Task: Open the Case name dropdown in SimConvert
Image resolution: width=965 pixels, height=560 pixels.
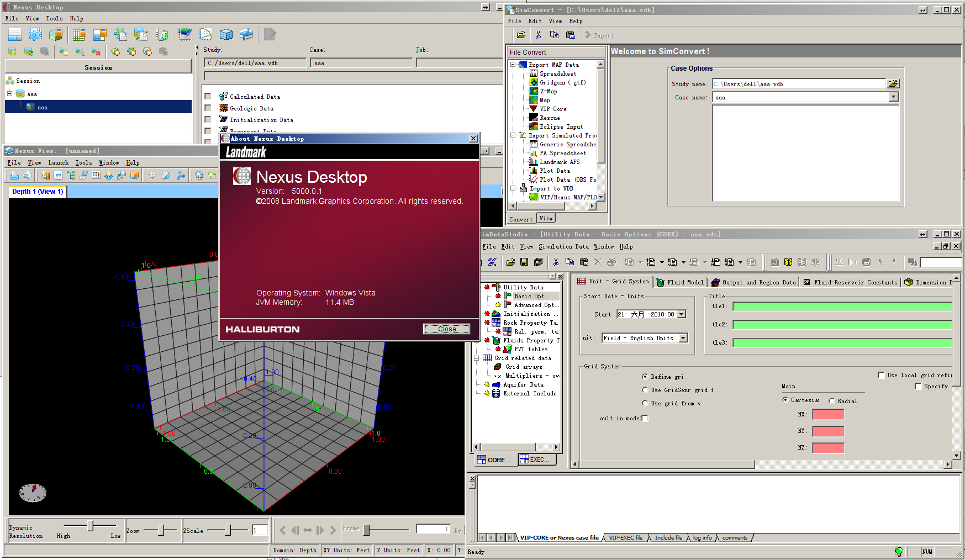Action: click(894, 97)
